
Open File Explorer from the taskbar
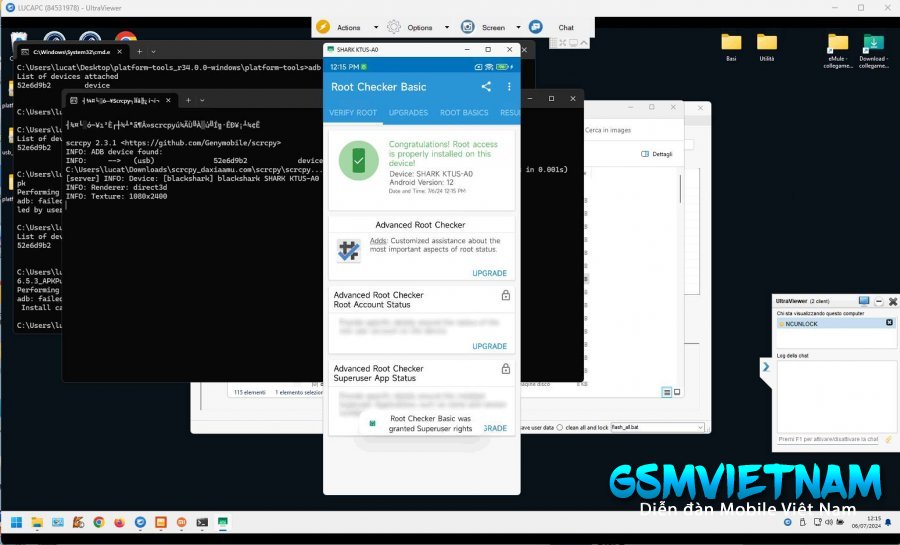[x=37, y=522]
